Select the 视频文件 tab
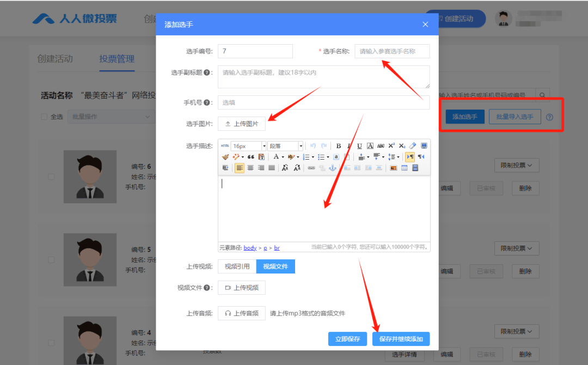The image size is (588, 365). (275, 266)
